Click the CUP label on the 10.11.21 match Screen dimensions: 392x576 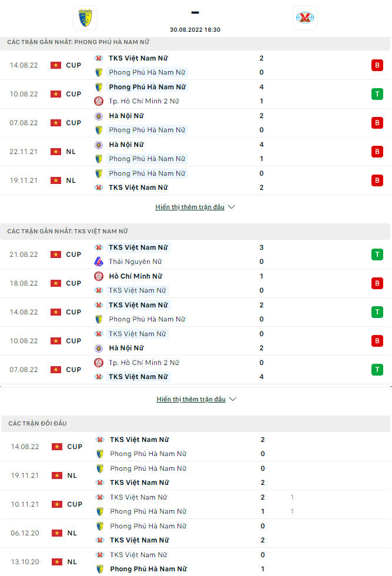click(x=75, y=504)
